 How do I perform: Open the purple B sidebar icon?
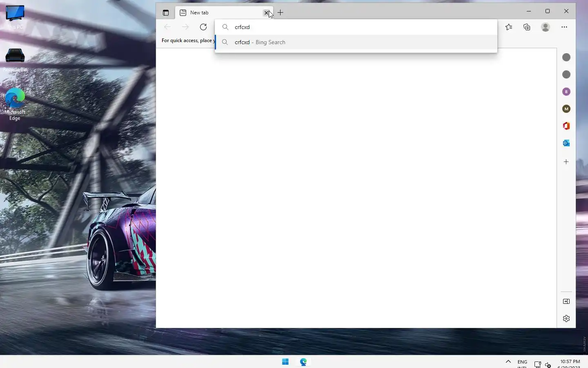566,92
